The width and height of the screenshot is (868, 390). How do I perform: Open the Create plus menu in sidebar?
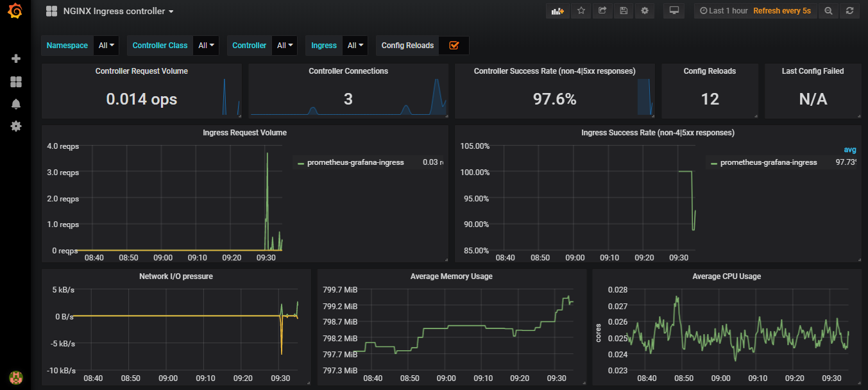(x=16, y=58)
